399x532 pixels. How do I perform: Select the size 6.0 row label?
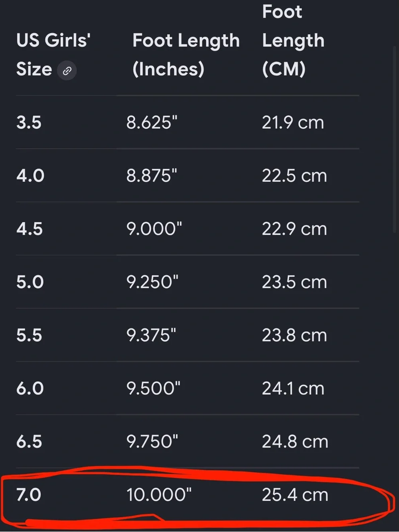(30, 388)
